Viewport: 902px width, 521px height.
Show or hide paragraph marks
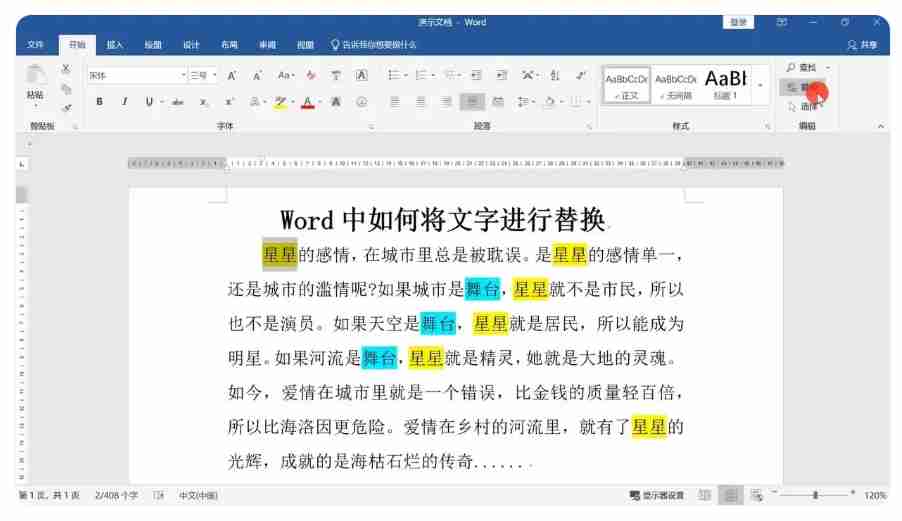581,75
